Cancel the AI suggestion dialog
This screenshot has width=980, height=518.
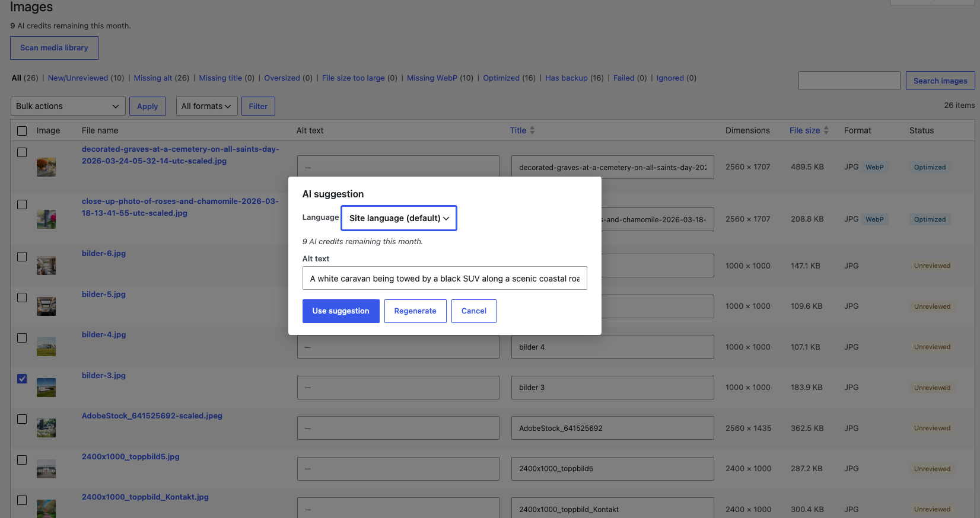pos(474,311)
